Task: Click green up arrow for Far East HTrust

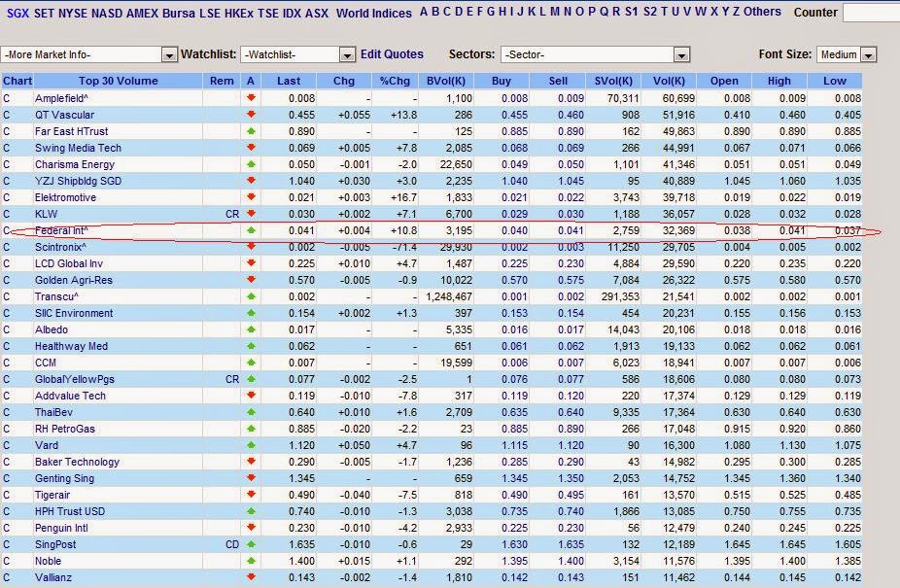Action: coord(251,131)
